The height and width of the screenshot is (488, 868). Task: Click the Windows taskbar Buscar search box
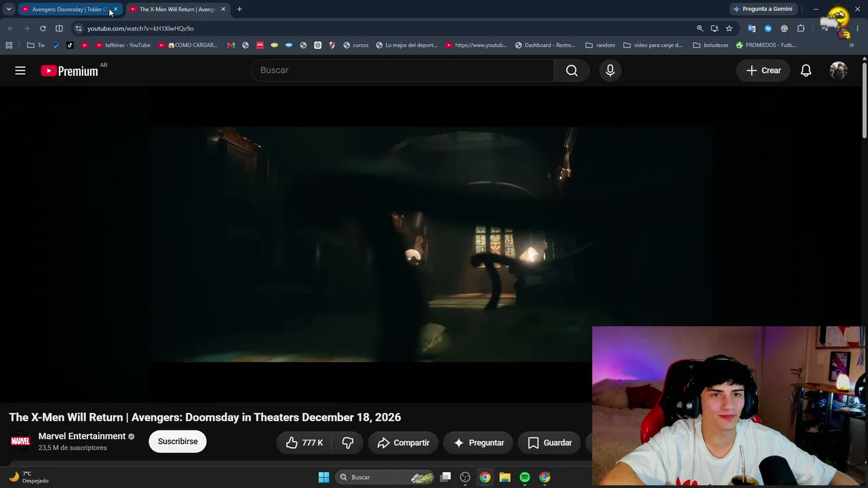coord(384,477)
